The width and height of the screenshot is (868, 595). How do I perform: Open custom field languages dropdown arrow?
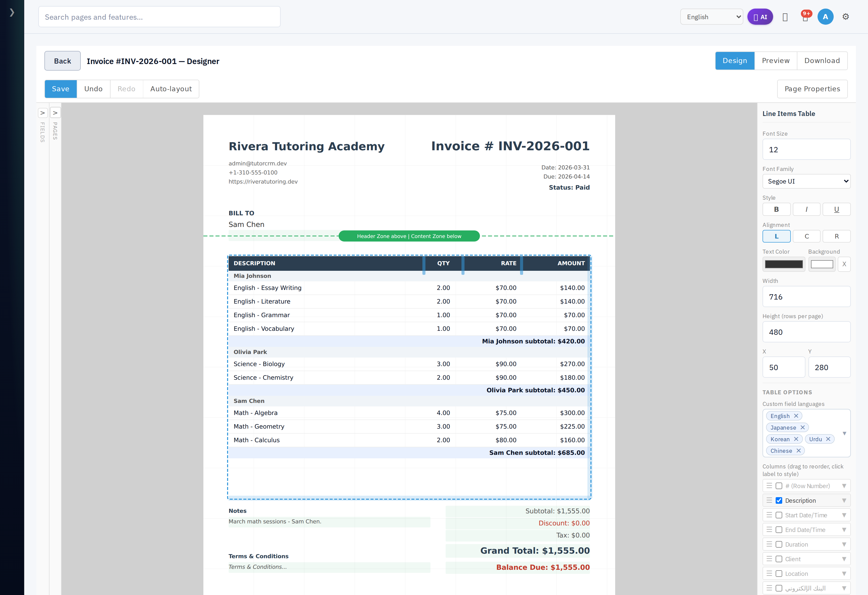click(x=845, y=433)
